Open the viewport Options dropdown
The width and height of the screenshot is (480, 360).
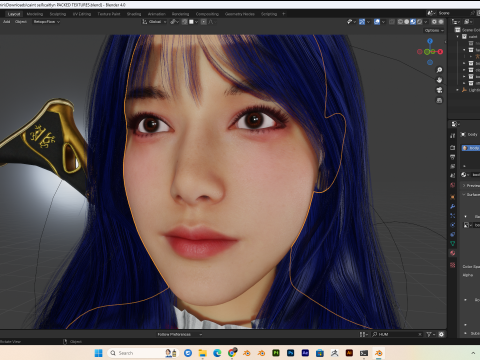tap(434, 30)
